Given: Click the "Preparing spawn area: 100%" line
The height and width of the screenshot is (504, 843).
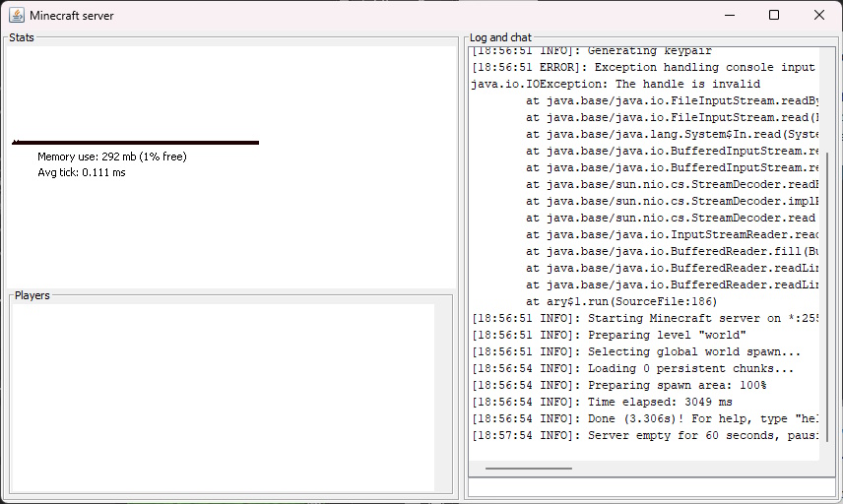Looking at the screenshot, I should 618,385.
